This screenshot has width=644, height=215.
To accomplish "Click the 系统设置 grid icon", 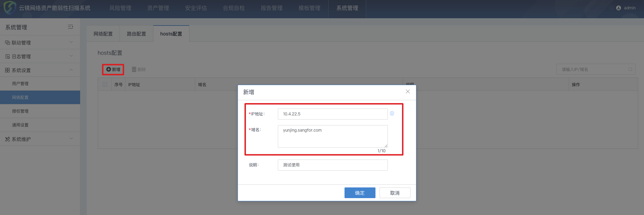I will point(8,70).
